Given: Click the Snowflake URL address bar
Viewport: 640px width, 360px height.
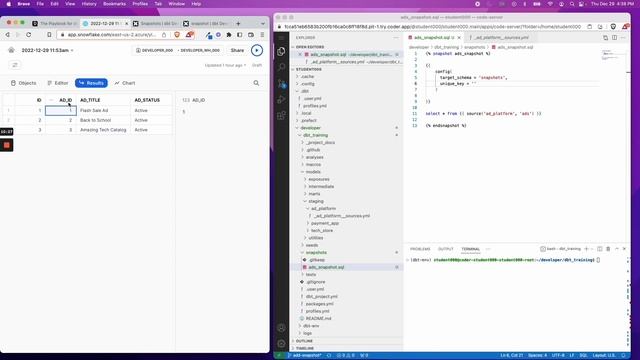Looking at the screenshot, I should (x=111, y=35).
